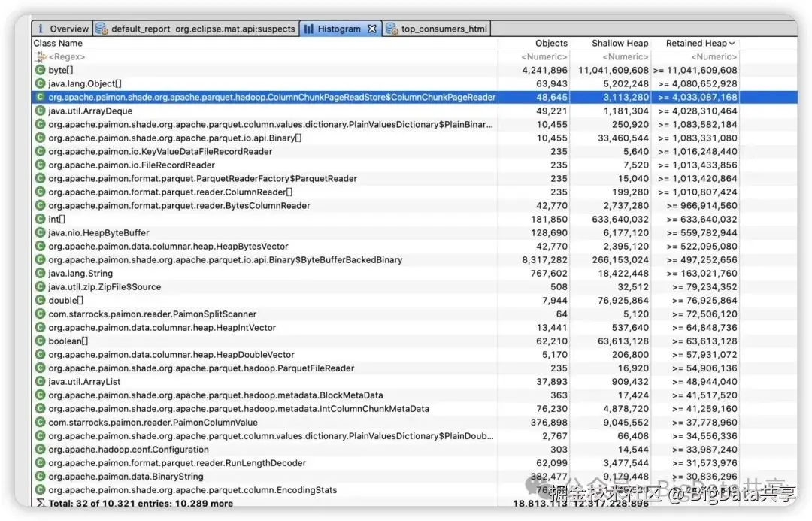The image size is (812, 521).
Task: Select the PaimonColumnValue class name
Action: click(153, 422)
